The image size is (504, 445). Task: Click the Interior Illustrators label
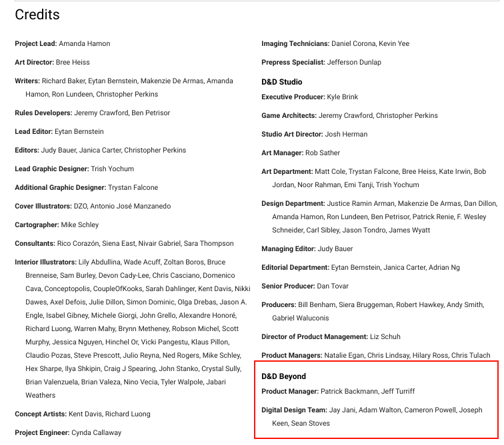coord(45,262)
